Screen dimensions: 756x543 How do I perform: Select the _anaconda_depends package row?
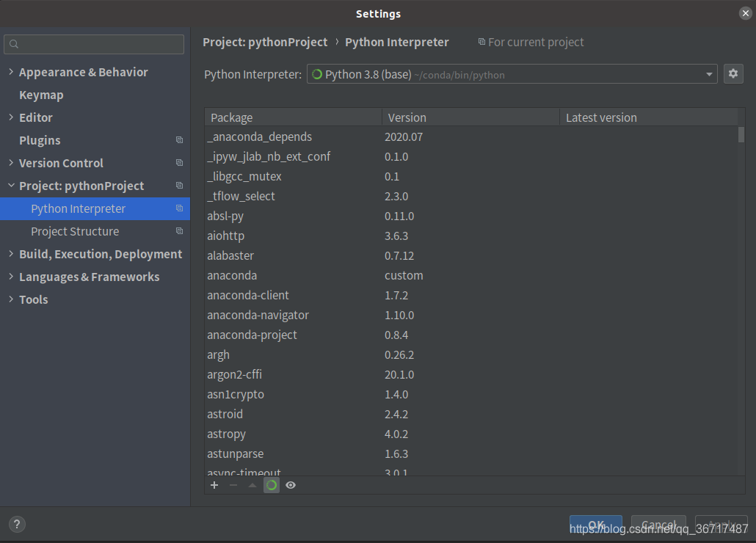471,136
